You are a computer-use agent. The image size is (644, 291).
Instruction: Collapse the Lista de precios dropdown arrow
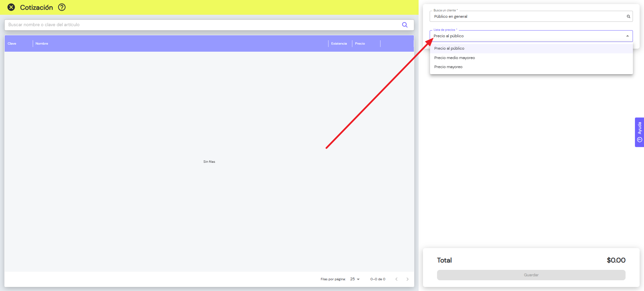[628, 36]
